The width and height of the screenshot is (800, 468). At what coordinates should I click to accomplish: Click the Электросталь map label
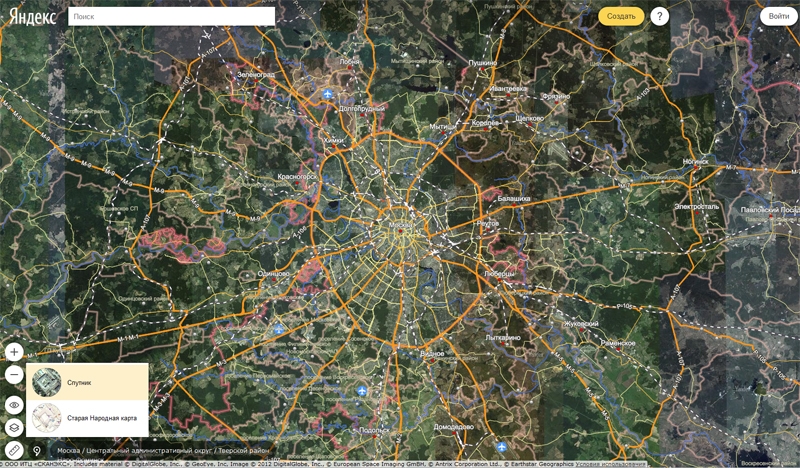click(696, 206)
